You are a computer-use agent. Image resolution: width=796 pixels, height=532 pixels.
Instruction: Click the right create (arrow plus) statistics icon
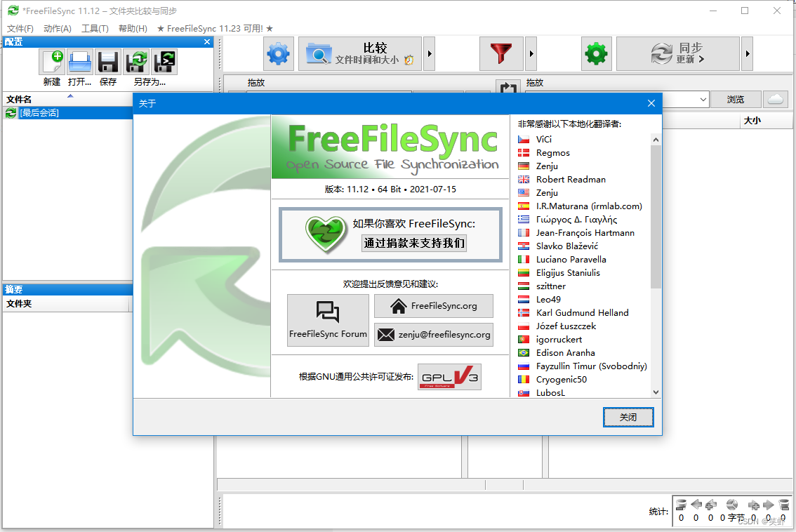tap(754, 505)
